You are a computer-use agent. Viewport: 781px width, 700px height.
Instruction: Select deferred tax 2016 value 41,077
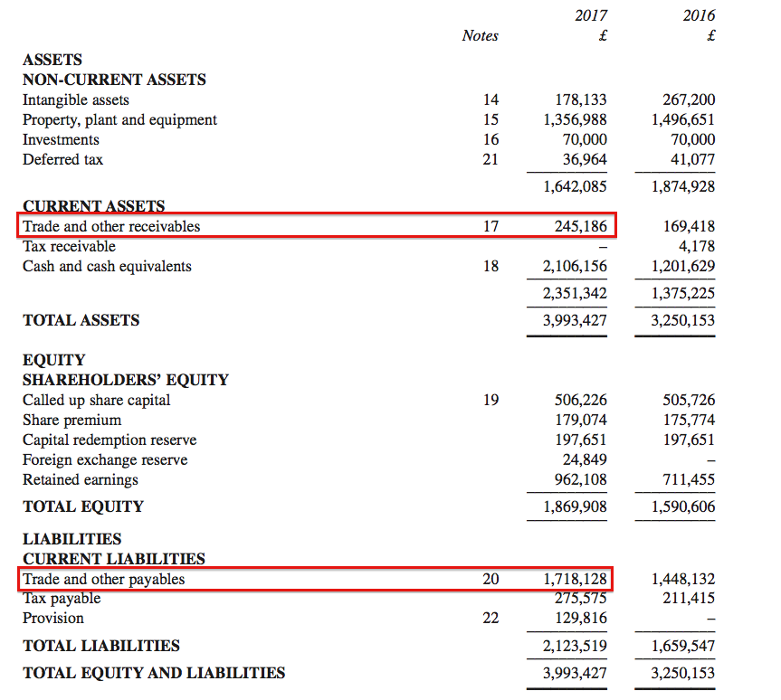(x=692, y=160)
